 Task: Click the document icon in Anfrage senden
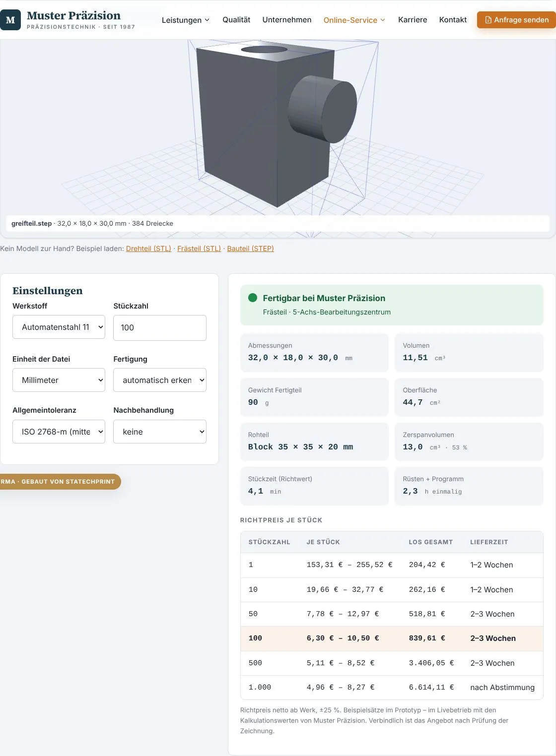tap(488, 20)
